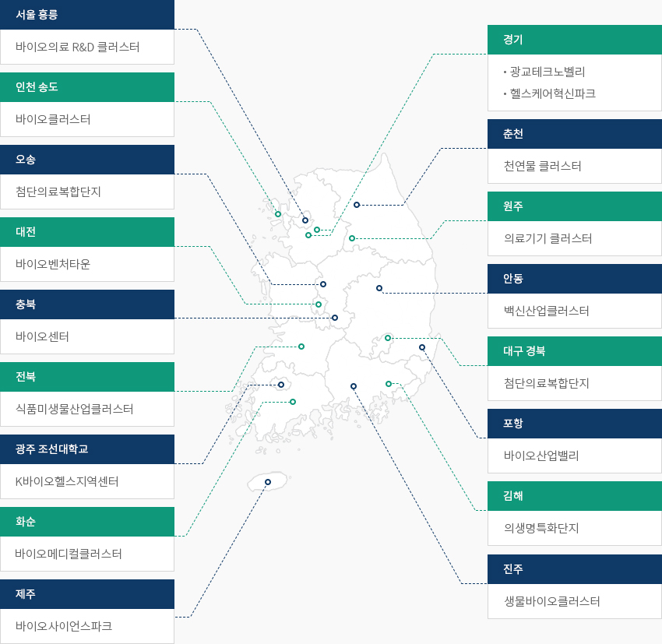
Task: Click the 춘천 region header
Action: point(575,134)
